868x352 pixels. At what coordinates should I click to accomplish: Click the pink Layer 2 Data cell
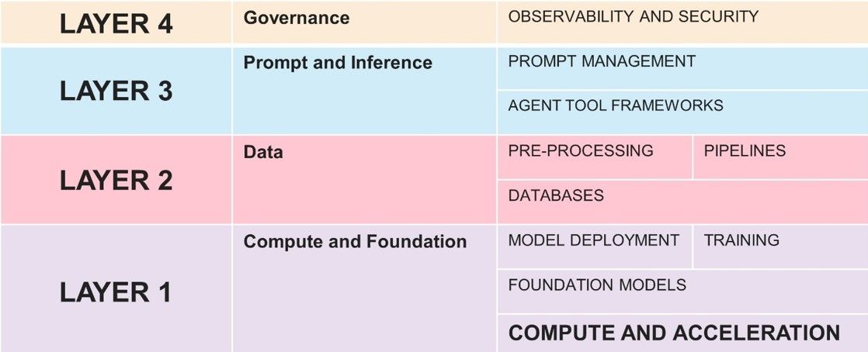(364, 180)
